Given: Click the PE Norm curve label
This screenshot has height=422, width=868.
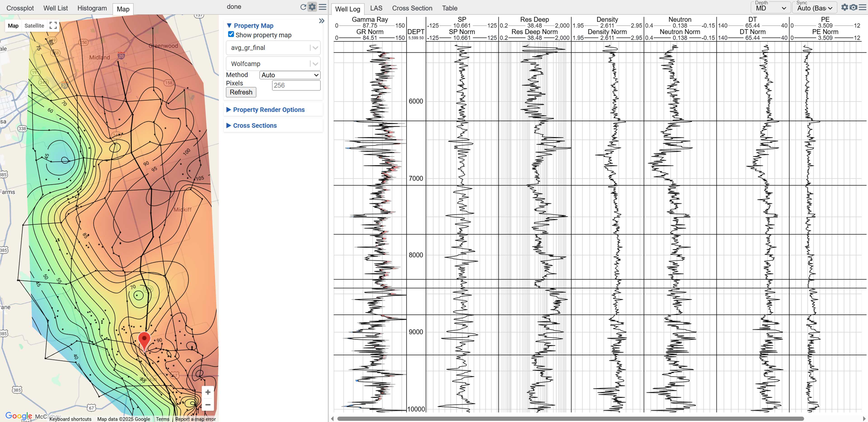Looking at the screenshot, I should (825, 32).
